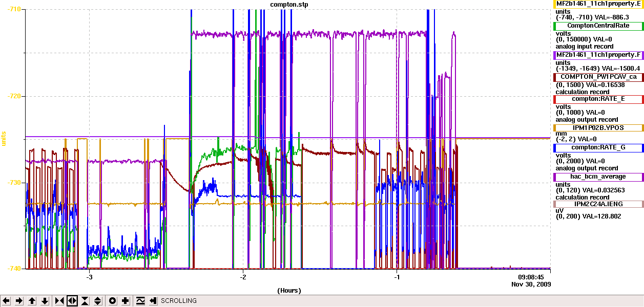Viewport: 644px width, 307px height.
Task: Pan the plot down with the down arrow
Action: 45,301
